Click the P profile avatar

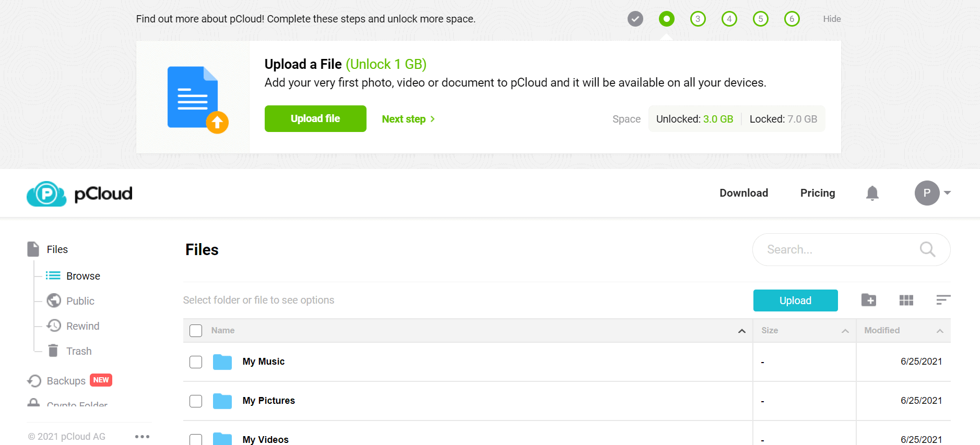point(927,193)
